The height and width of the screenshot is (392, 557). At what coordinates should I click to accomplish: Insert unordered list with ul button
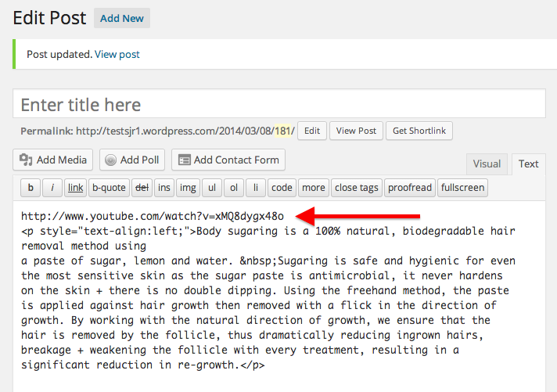pyautogui.click(x=211, y=188)
